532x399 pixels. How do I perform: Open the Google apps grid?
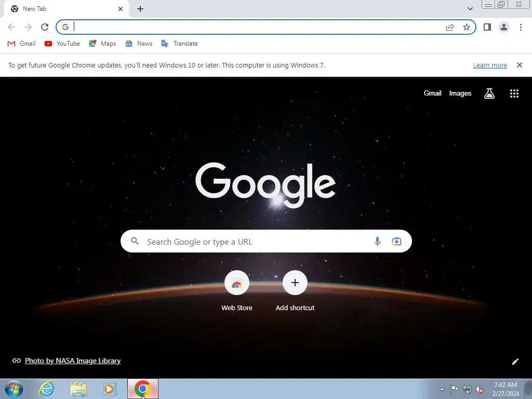[514, 94]
